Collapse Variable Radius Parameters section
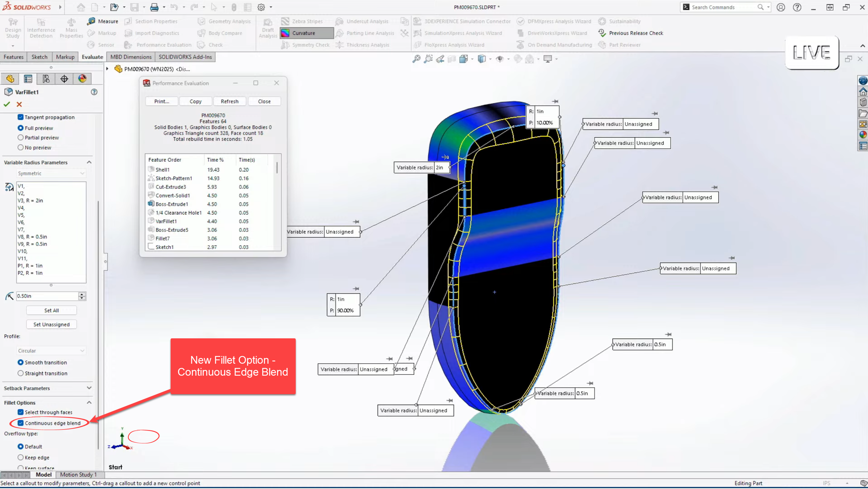 pyautogui.click(x=89, y=162)
